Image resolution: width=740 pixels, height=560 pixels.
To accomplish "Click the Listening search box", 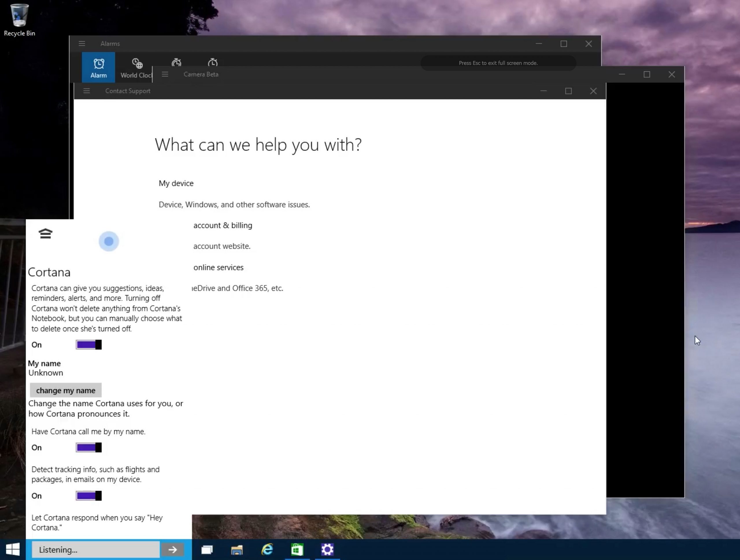I will pyautogui.click(x=95, y=550).
